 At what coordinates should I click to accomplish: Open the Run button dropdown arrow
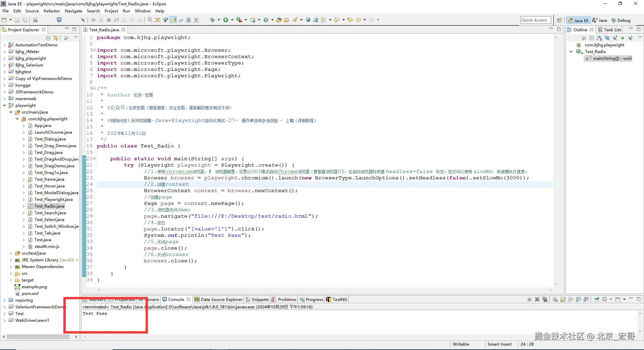click(x=232, y=20)
